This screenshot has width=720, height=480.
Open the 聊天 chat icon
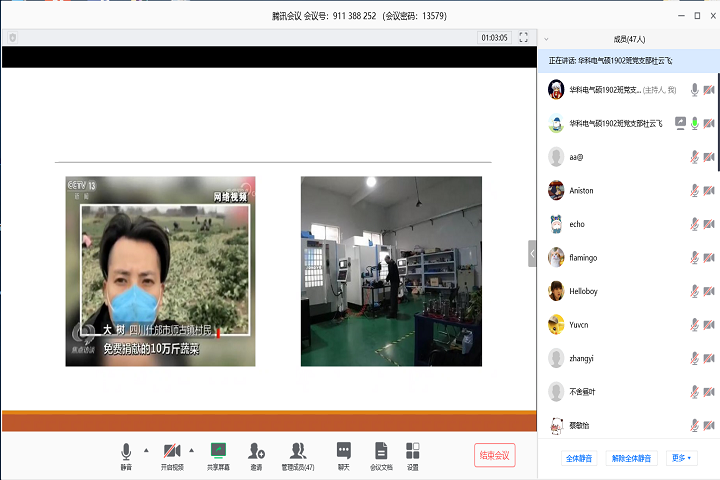(x=344, y=452)
